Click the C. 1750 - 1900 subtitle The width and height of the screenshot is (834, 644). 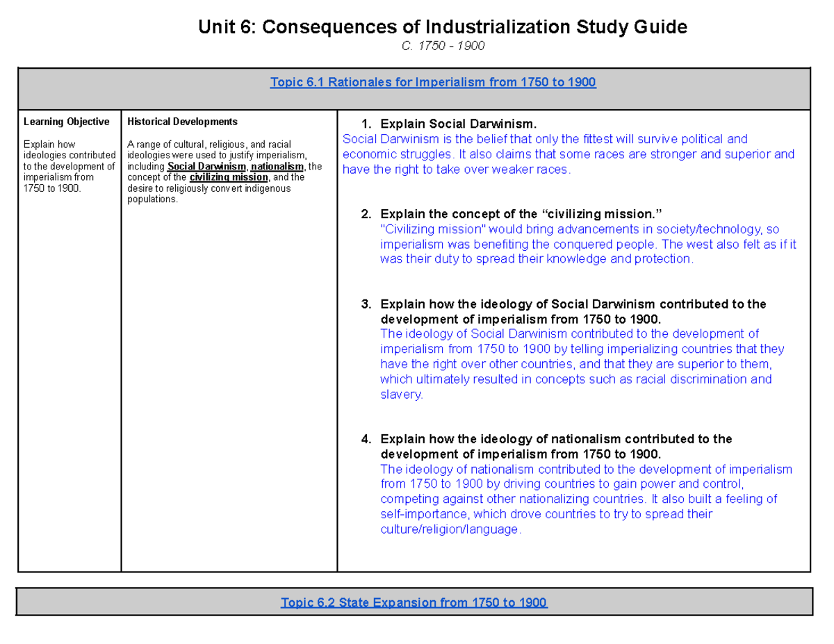click(x=444, y=46)
